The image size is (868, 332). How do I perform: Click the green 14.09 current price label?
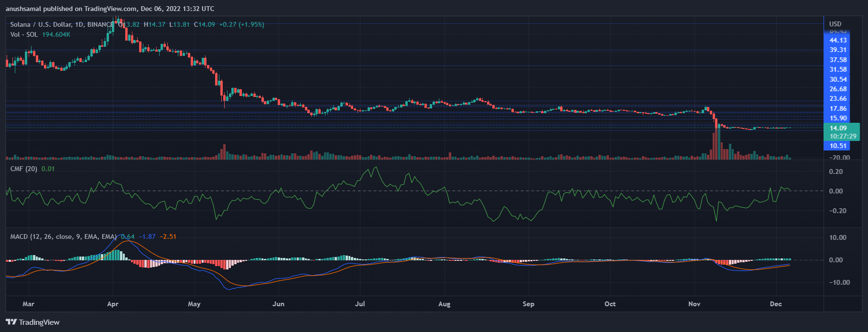pos(838,128)
